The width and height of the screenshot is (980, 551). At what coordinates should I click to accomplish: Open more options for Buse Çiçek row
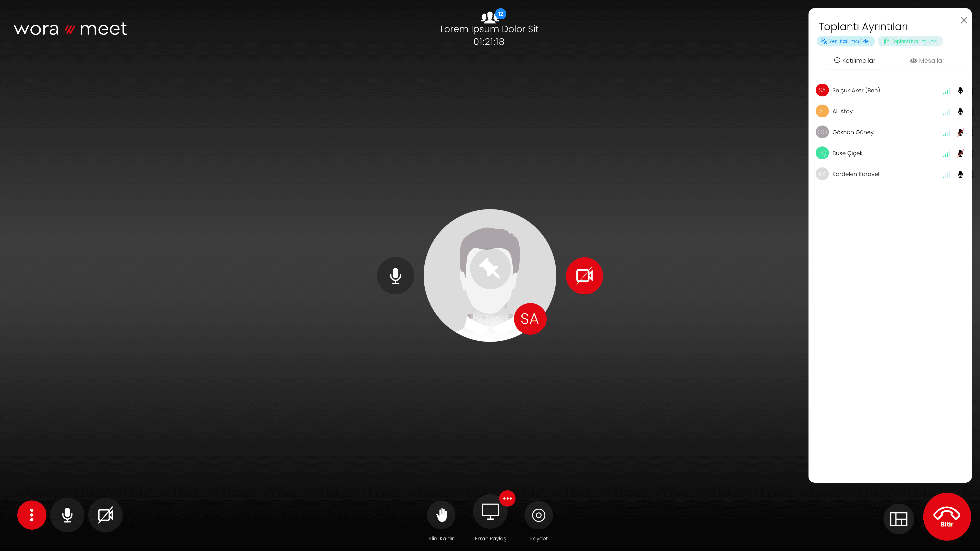(972, 153)
